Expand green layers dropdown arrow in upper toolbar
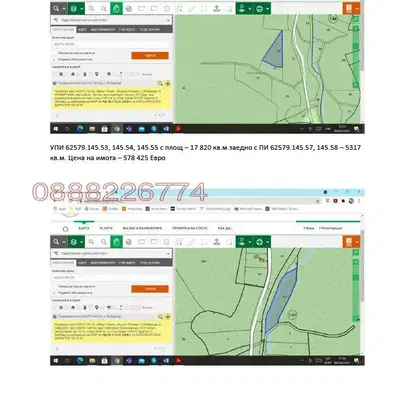 (x=82, y=9)
